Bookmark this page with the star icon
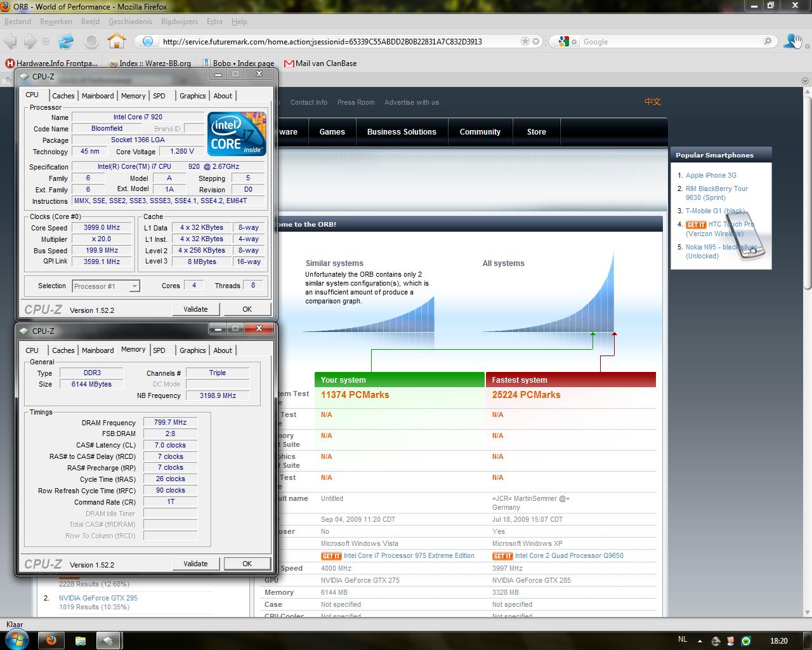The width and height of the screenshot is (812, 650). (x=525, y=41)
